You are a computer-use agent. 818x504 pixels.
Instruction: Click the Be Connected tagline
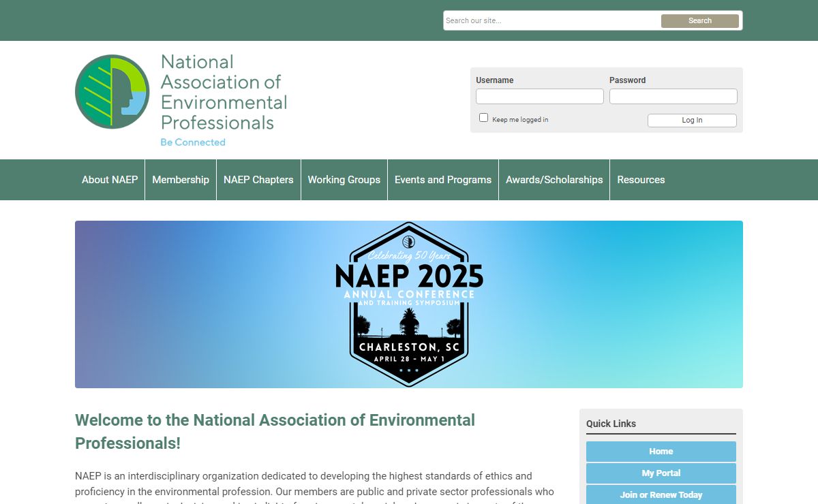(193, 142)
